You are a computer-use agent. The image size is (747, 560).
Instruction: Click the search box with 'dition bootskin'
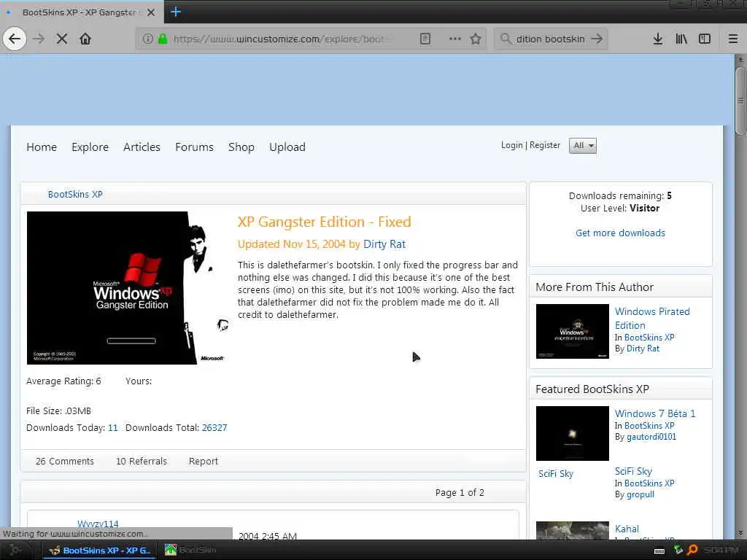coord(550,39)
